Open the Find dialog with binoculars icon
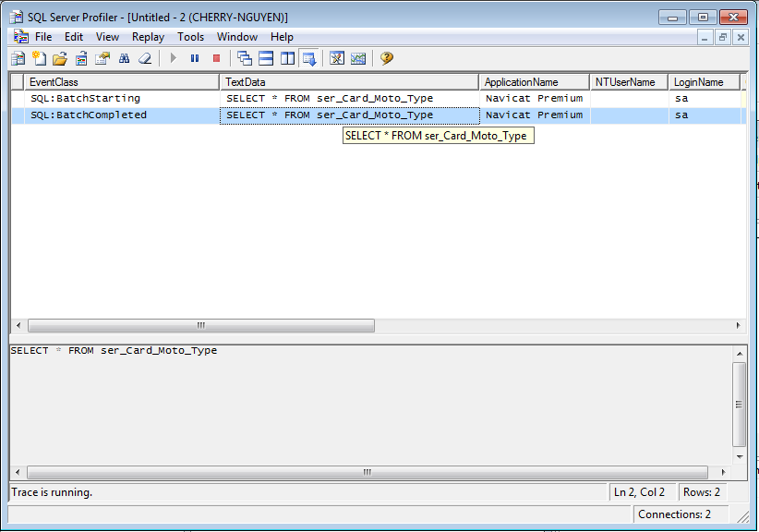759x532 pixels. point(124,58)
